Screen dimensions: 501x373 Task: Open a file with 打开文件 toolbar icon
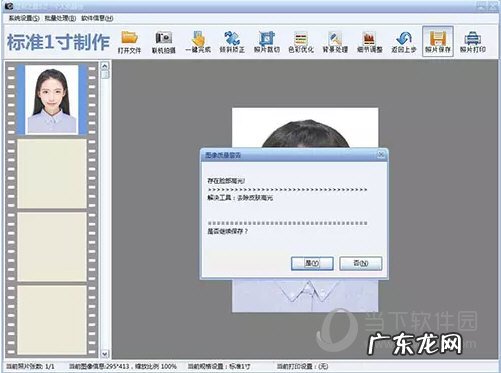(x=129, y=42)
